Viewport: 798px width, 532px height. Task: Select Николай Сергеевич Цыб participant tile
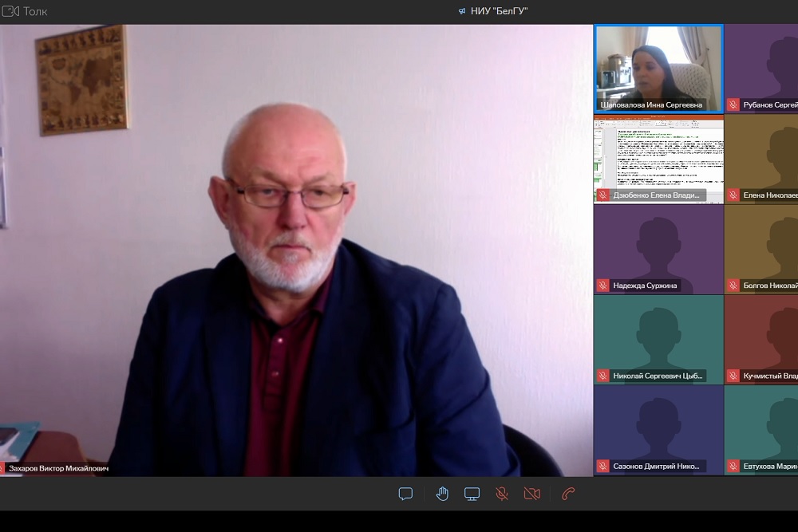pos(658,339)
